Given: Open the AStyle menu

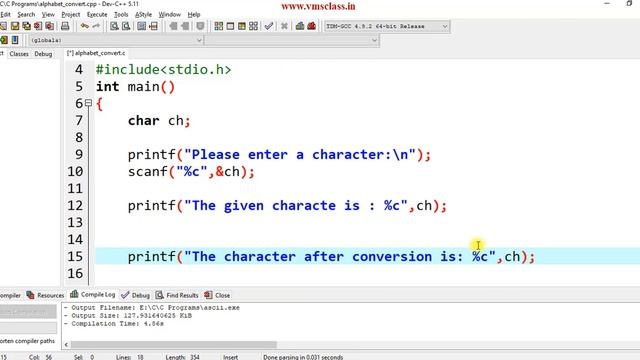Looking at the screenshot, I should click(143, 14).
